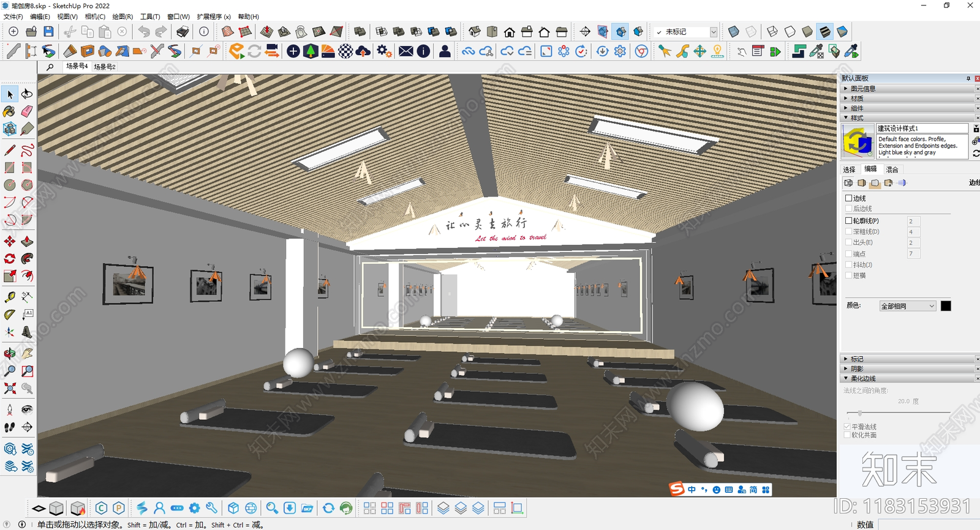The width and height of the screenshot is (980, 530).
Task: Activate the Orbit tool
Action: (x=10, y=354)
